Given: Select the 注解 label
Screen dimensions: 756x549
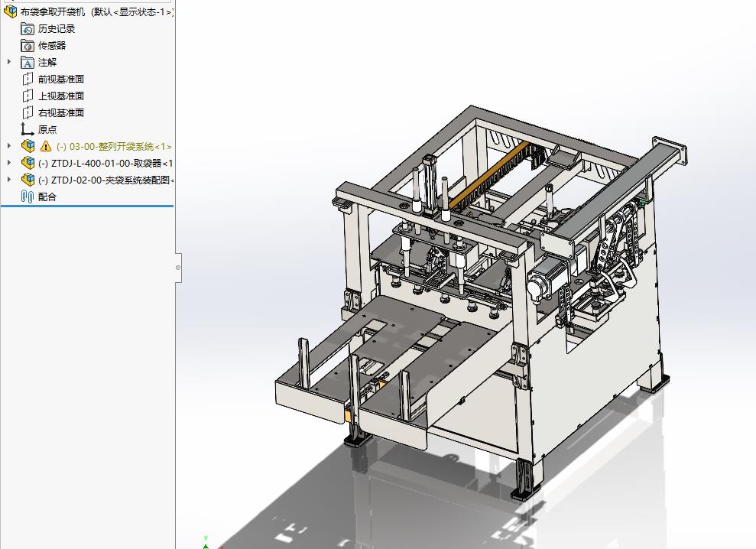Looking at the screenshot, I should (x=47, y=63).
